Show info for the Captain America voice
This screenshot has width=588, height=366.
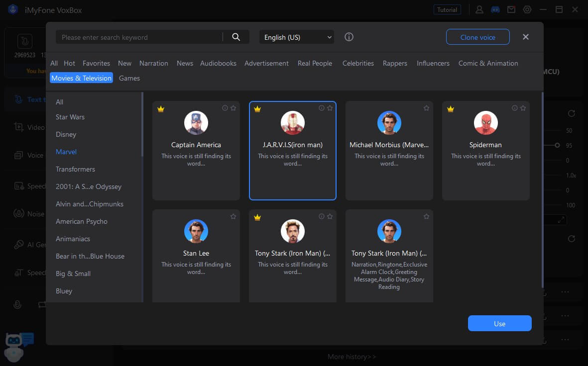[225, 108]
